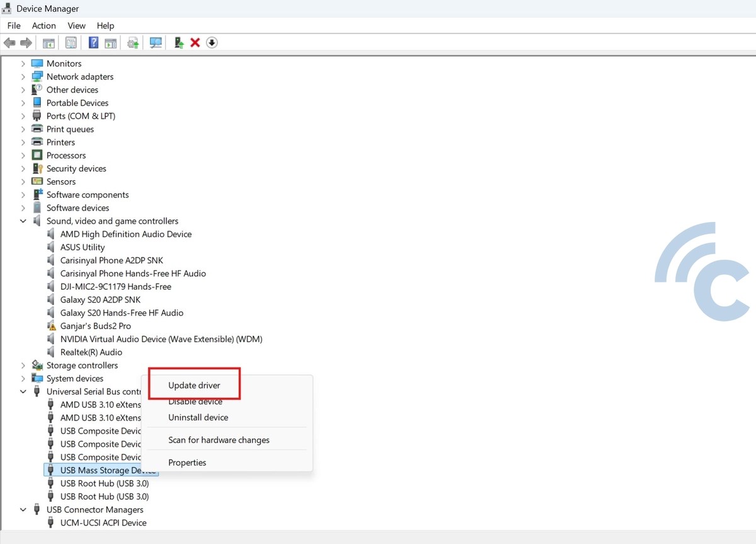Open the Properties sheet toolbar icon
The height and width of the screenshot is (544, 756).
(x=71, y=43)
